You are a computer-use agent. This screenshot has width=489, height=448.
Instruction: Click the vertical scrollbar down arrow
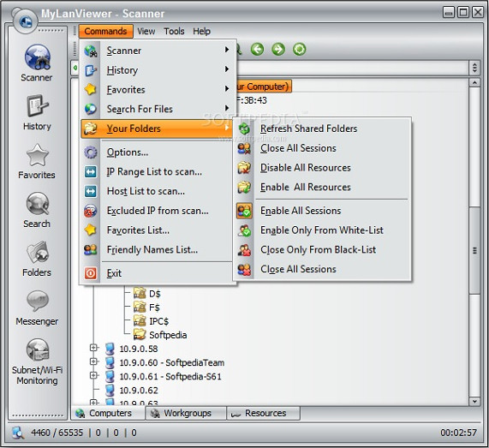click(x=474, y=401)
